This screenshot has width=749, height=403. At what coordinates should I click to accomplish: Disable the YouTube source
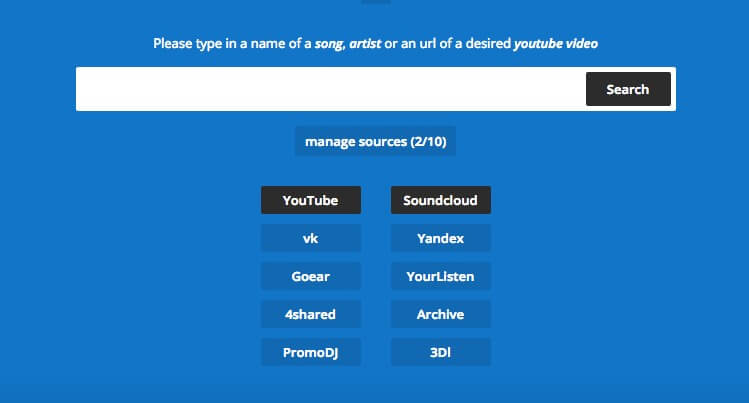pyautogui.click(x=311, y=200)
